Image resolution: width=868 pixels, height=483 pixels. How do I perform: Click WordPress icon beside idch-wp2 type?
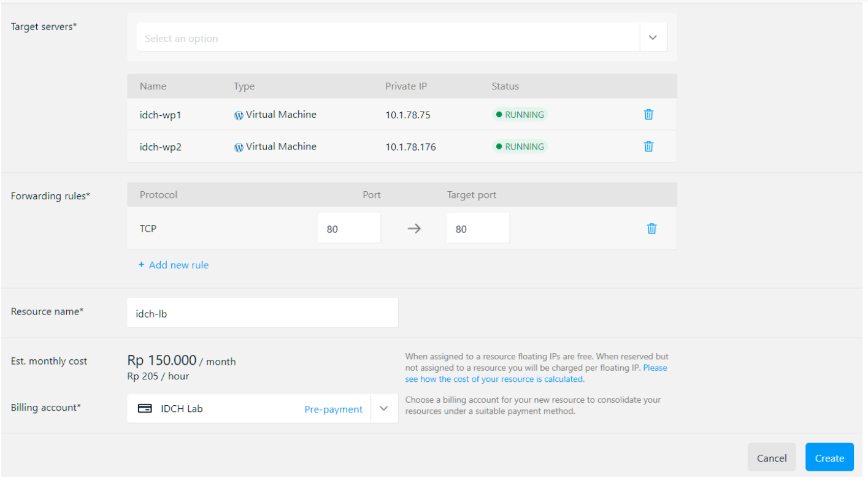239,147
